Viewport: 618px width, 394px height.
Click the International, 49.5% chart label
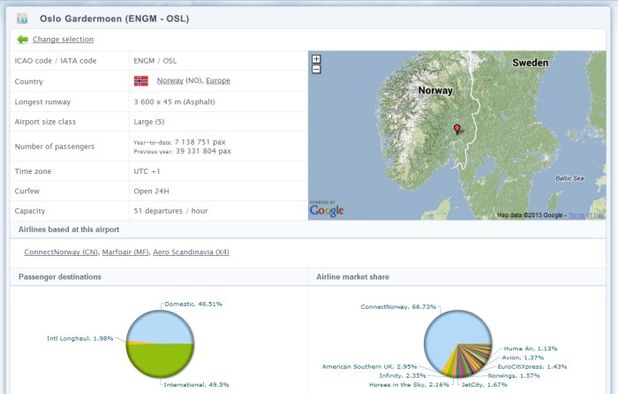tap(196, 385)
